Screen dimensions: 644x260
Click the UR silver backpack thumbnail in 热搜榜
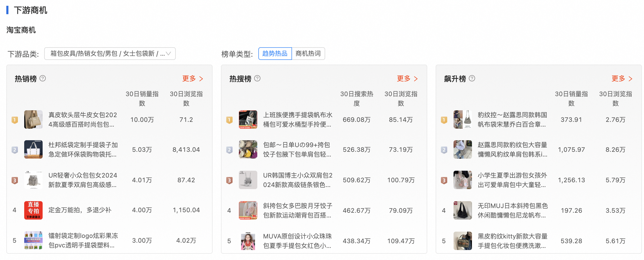coord(248,180)
